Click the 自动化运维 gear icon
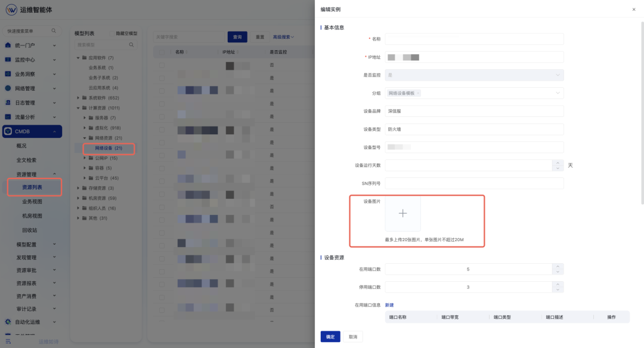The image size is (644, 348). pyautogui.click(x=8, y=322)
